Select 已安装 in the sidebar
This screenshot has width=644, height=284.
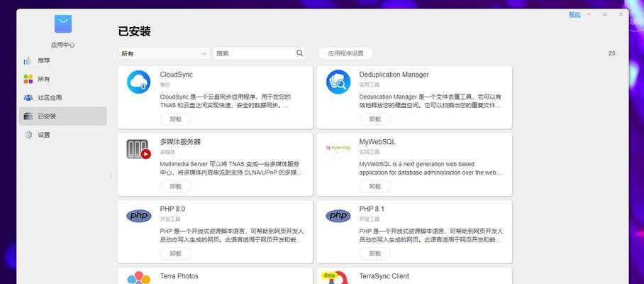tap(63, 116)
